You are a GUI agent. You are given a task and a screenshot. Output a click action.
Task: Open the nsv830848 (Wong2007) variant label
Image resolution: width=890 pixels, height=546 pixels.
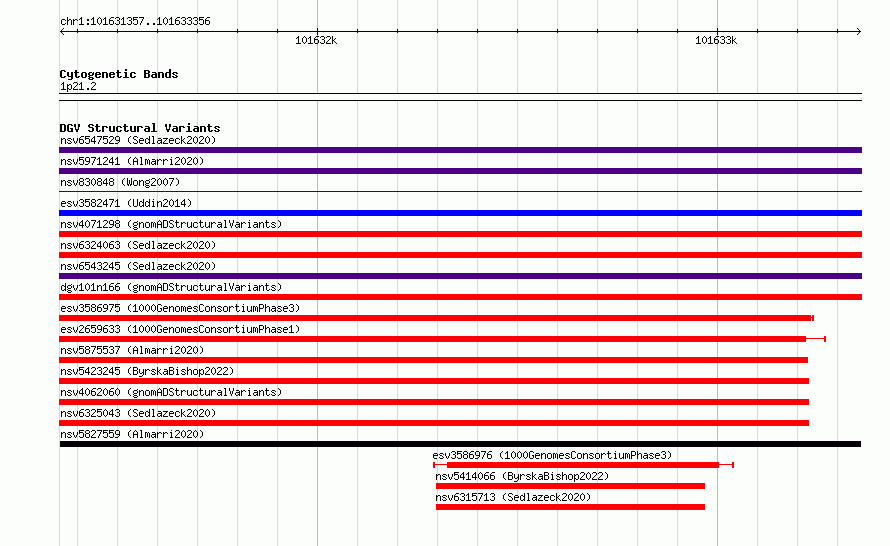click(120, 182)
